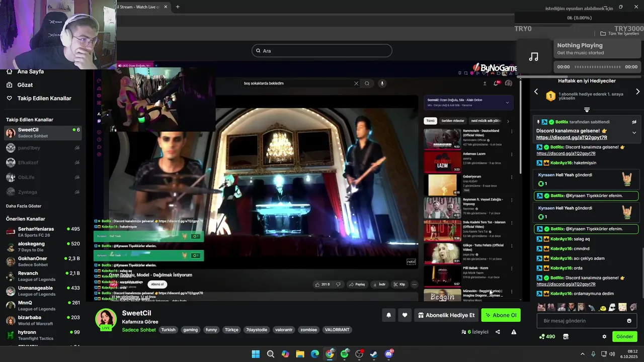The height and width of the screenshot is (362, 644).
Task: Click the streamed YouTube search magnifier icon
Action: [x=367, y=83]
